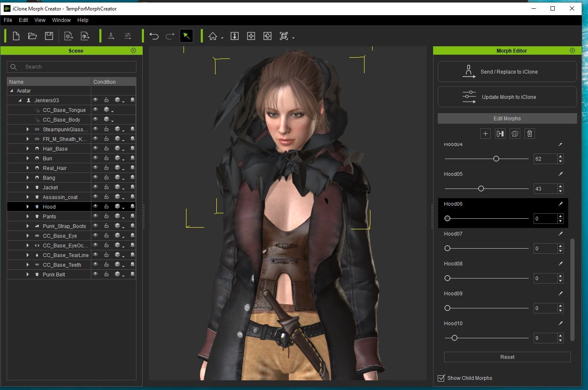Viewport: 588px width, 390px height.
Task: Click the Save floppy disk icon
Action: pos(49,36)
